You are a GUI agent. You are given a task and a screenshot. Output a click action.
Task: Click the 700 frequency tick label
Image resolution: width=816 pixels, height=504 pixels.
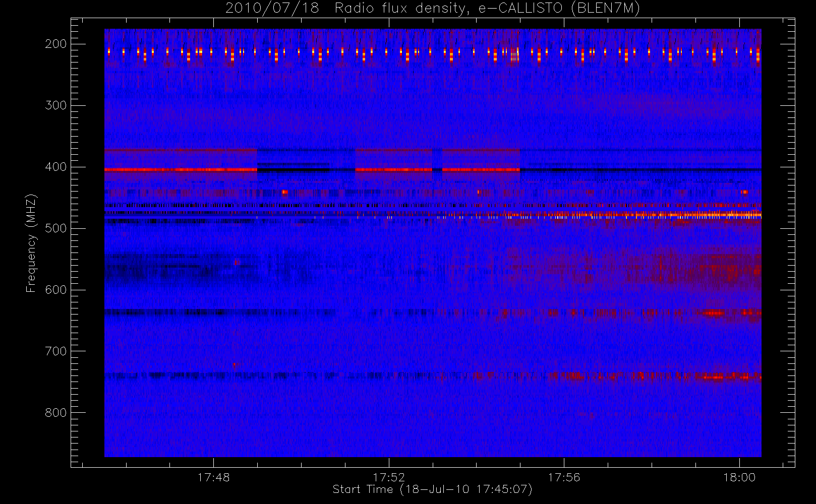point(56,351)
